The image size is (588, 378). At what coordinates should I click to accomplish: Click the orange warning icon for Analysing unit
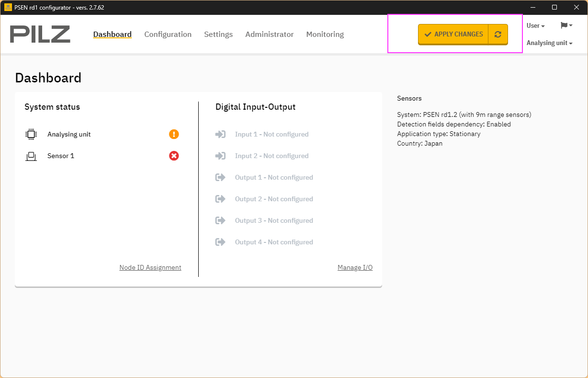(x=174, y=134)
